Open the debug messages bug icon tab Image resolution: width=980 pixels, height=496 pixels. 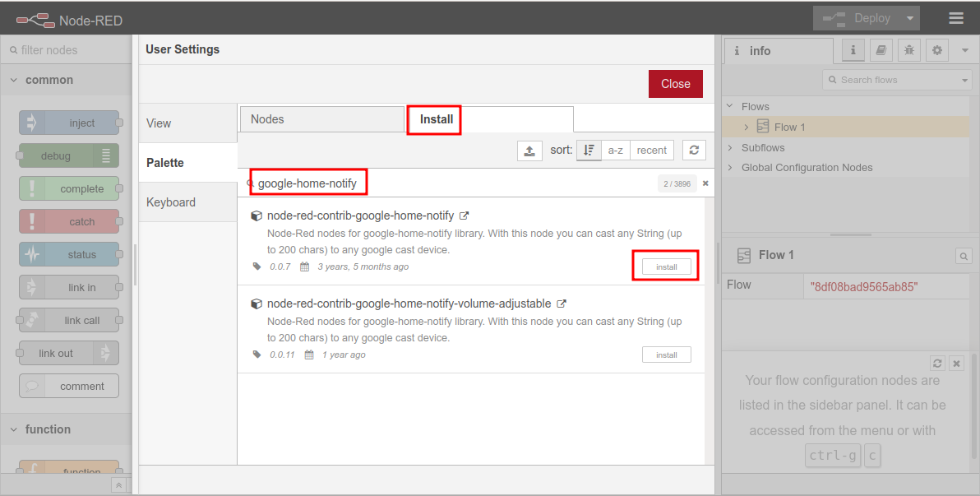tap(908, 50)
